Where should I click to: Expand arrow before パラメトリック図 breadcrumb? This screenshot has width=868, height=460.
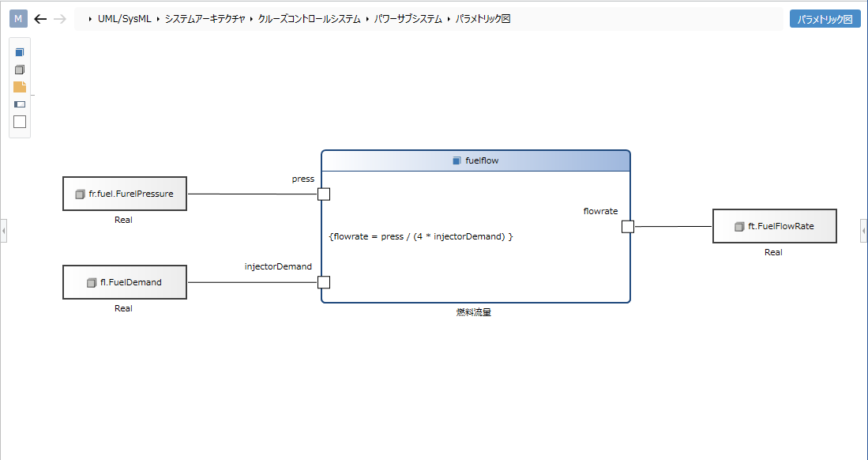click(x=449, y=20)
